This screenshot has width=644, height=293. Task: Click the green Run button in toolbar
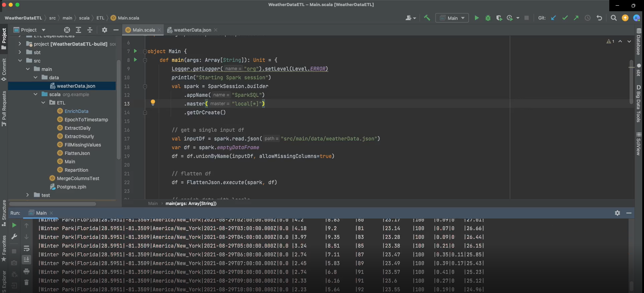coord(476,18)
